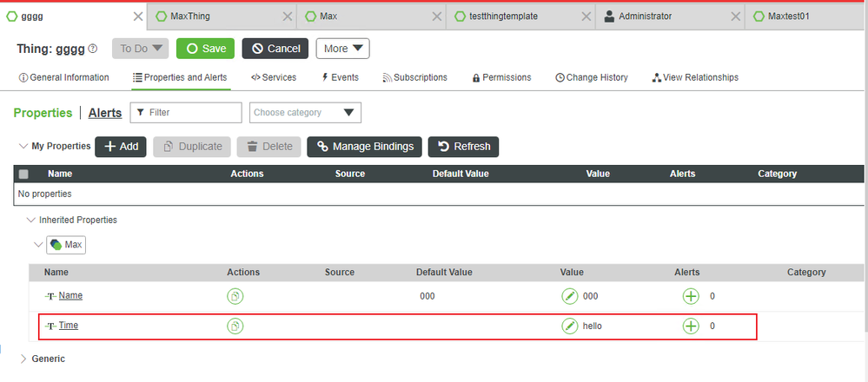868x382 pixels.
Task: Close the gggg tab
Action: (138, 16)
